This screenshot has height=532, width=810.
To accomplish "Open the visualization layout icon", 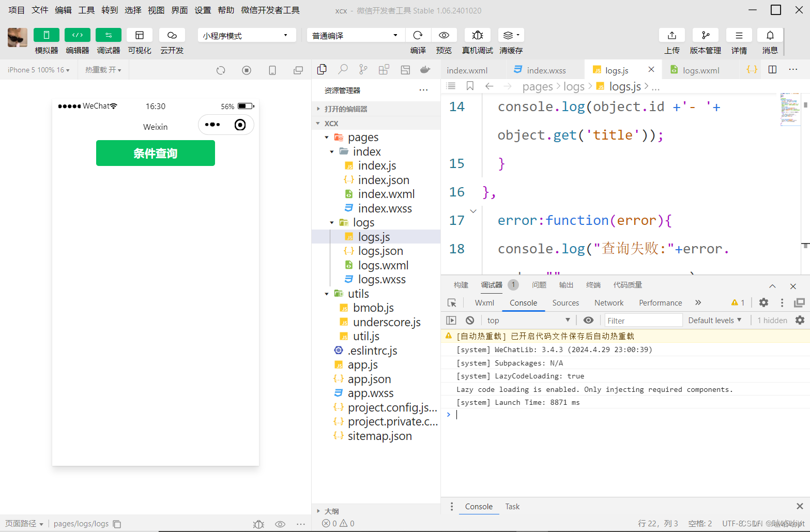I will [x=140, y=35].
